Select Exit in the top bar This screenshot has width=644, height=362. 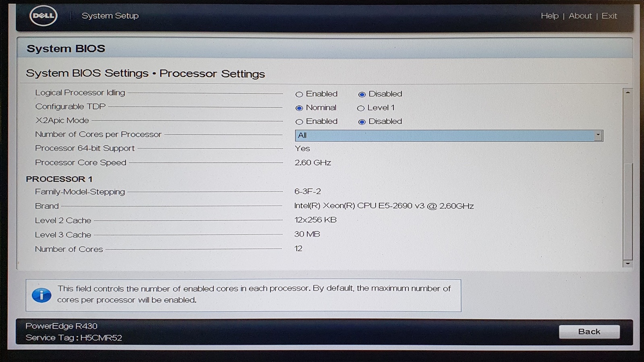point(609,16)
